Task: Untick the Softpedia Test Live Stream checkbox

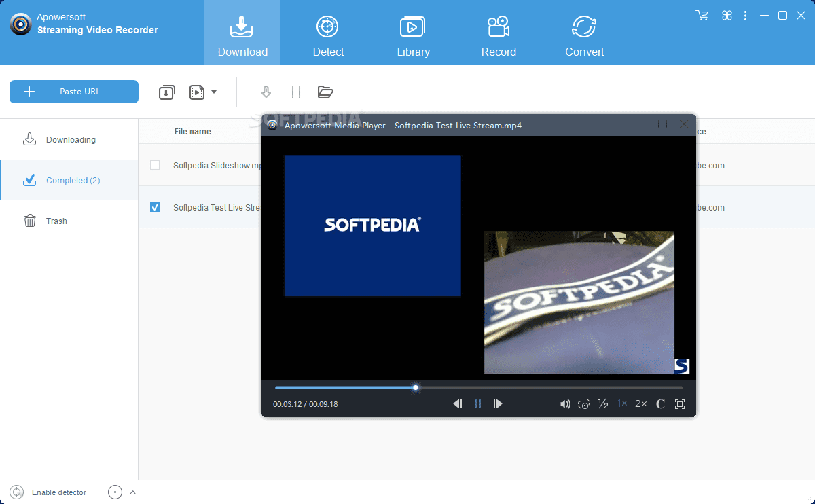Action: pos(155,207)
